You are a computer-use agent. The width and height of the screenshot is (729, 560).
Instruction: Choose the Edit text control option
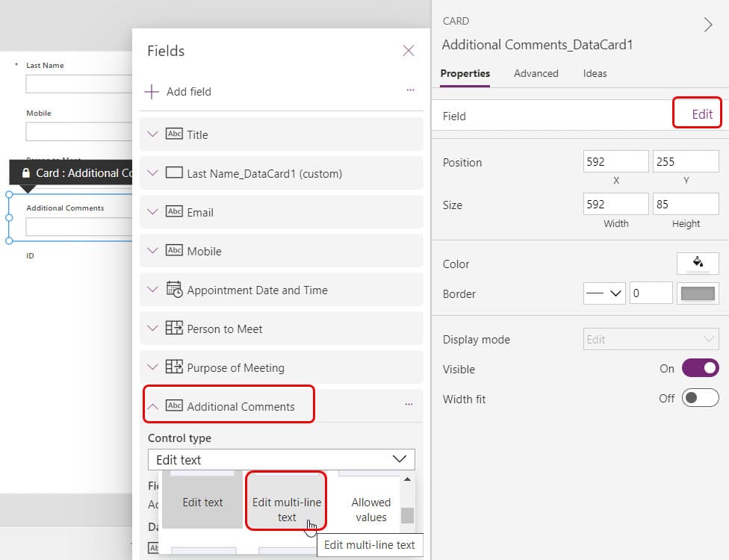tap(202, 502)
